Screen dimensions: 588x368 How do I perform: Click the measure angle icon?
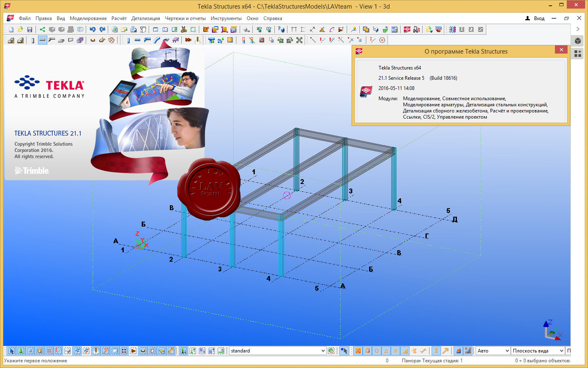322,29
